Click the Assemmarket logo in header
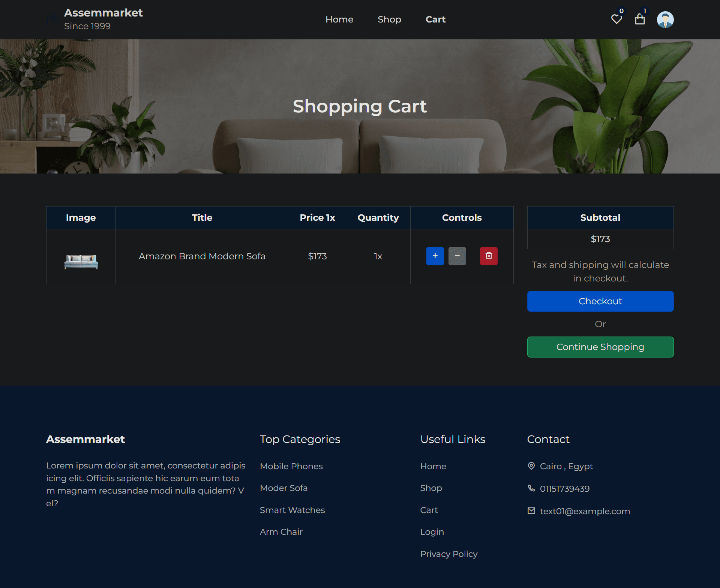 pyautogui.click(x=103, y=13)
